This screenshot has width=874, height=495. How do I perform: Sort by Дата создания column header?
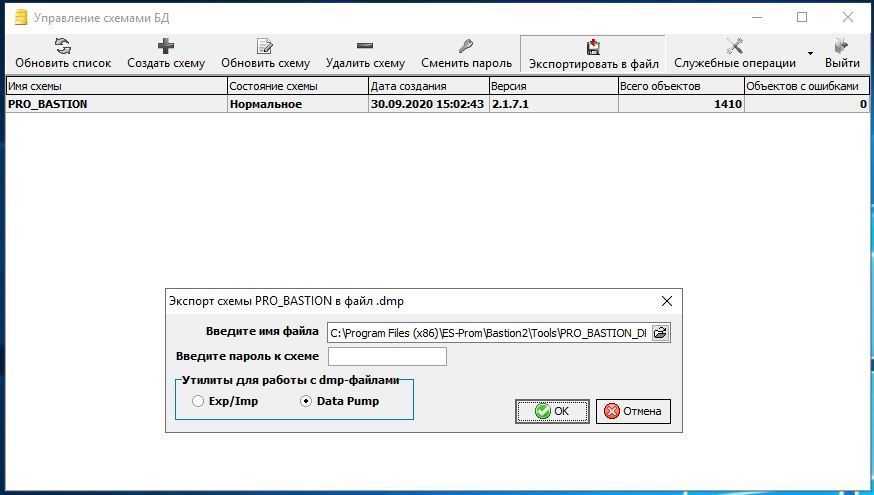point(427,86)
